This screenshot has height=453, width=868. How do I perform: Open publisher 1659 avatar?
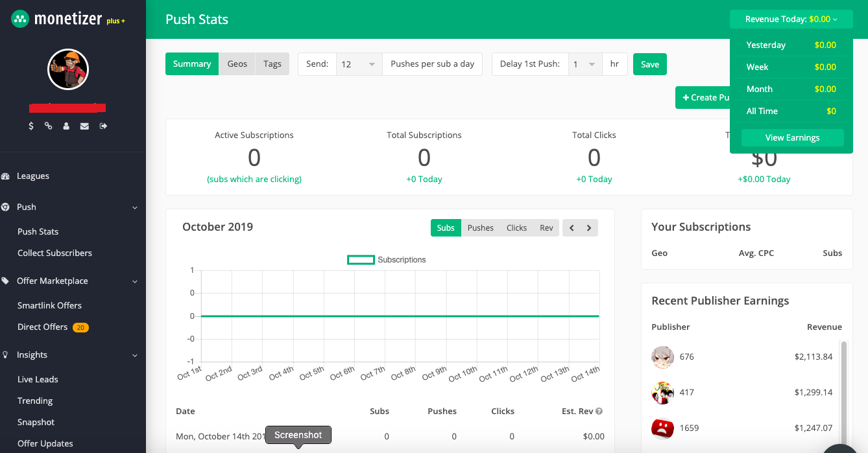point(663,428)
